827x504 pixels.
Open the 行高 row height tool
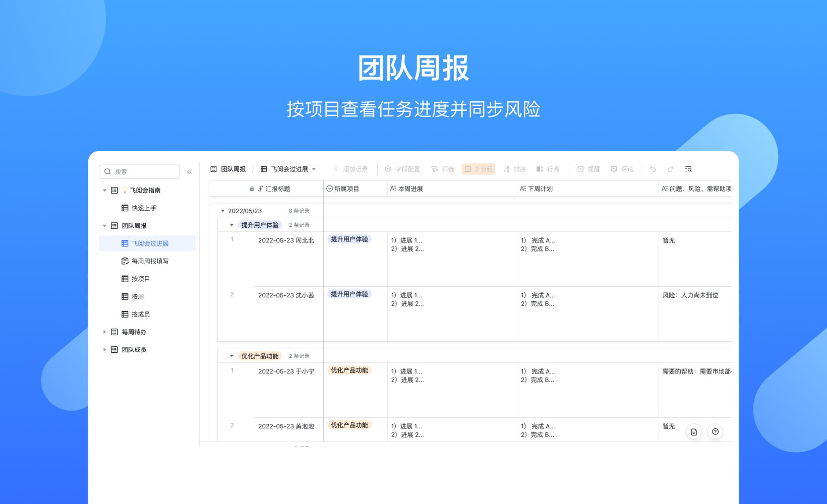[548, 169]
